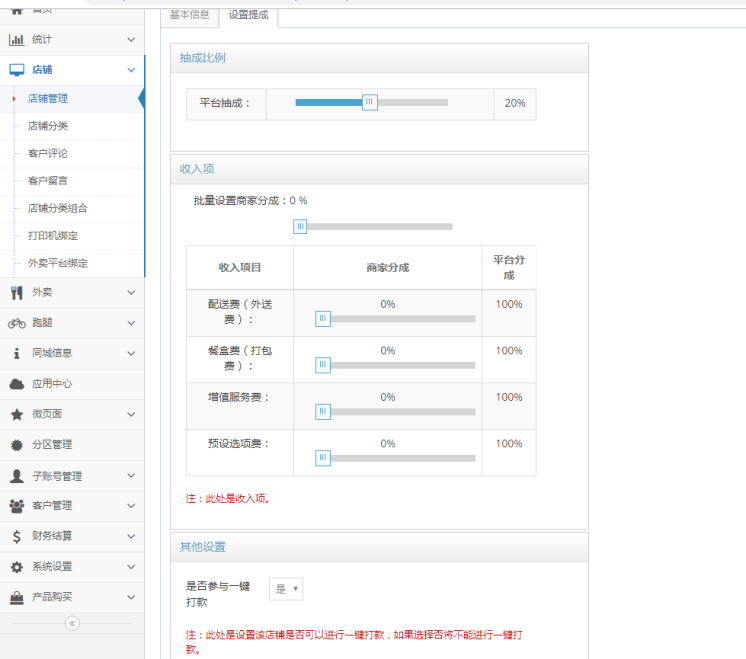Open the 是否参与一键打款 dropdown
Image resolution: width=746 pixels, height=659 pixels.
[286, 589]
